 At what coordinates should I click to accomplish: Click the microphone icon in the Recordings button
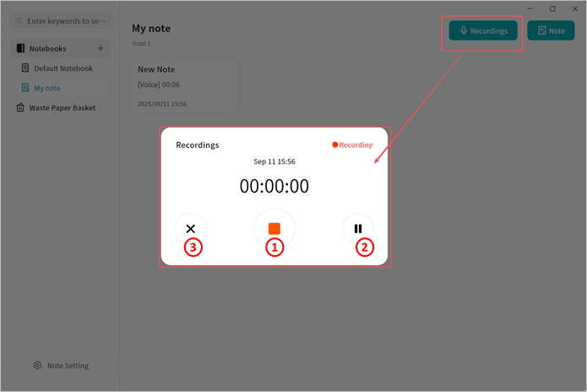pos(464,30)
